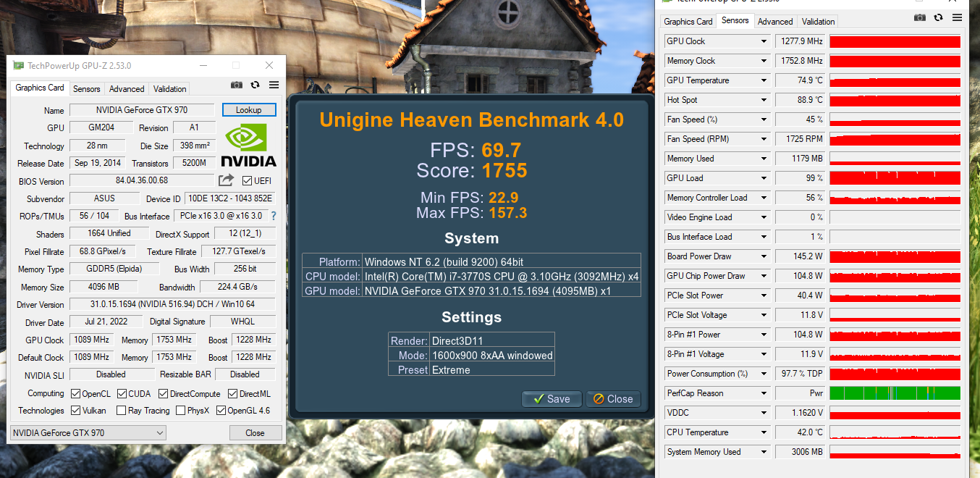Click the 1277.9 MHz GPU Clock value
This screenshot has width=980, height=478.
tap(801, 41)
